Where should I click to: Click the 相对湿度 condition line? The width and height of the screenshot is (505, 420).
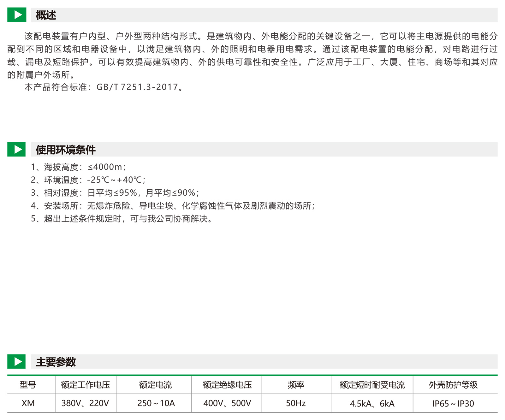pos(115,193)
